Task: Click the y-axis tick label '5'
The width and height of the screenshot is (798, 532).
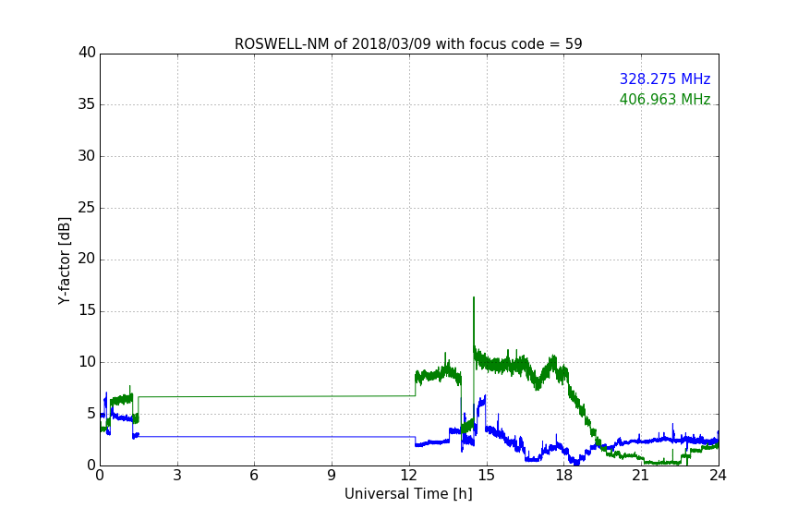Action: pos(91,414)
